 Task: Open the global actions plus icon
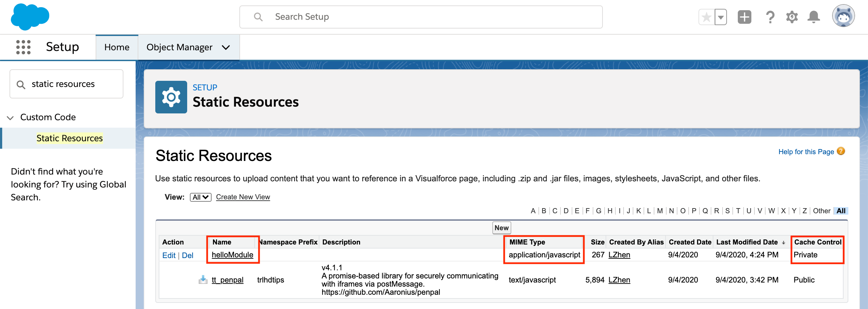pyautogui.click(x=744, y=17)
